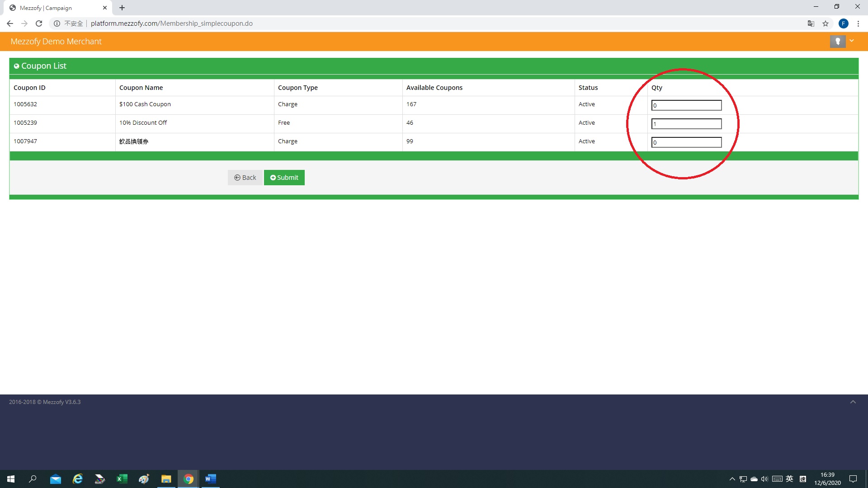Click Qty field for $100 Cash Coupon
The image size is (868, 488).
tap(686, 105)
